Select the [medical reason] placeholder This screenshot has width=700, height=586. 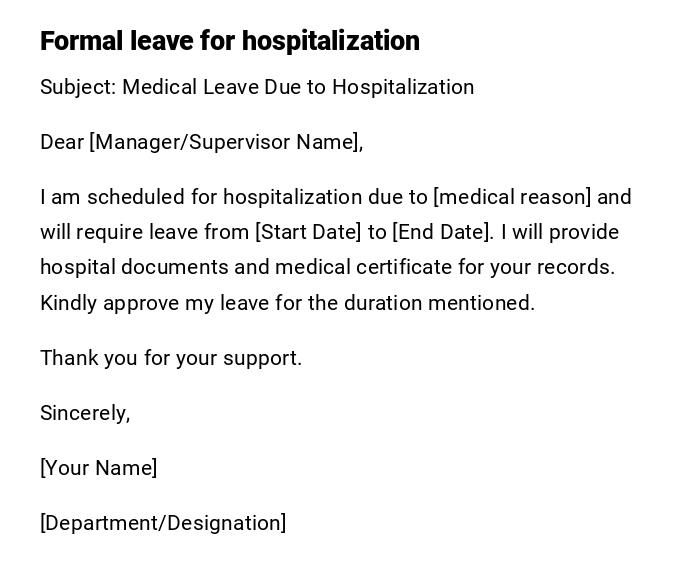click(x=512, y=197)
